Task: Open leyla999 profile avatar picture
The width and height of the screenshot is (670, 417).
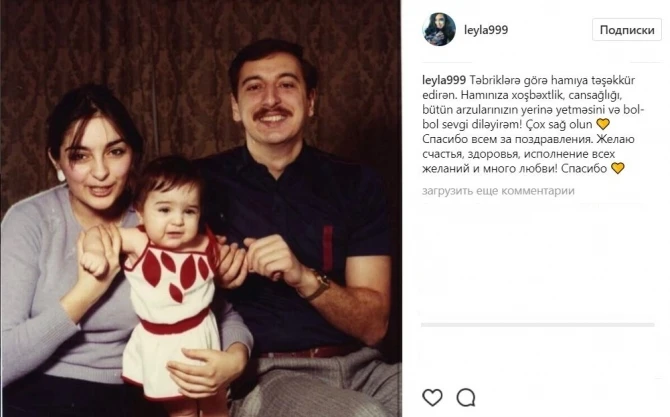Action: point(439,29)
